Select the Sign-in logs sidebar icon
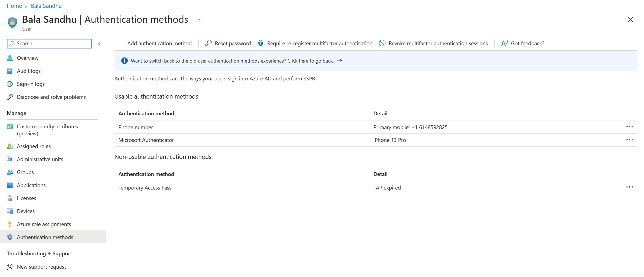644x277 pixels. click(x=10, y=84)
